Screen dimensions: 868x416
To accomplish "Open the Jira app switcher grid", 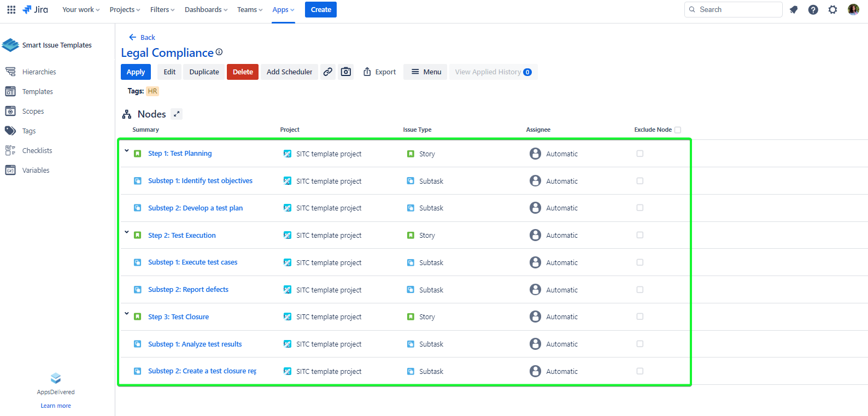I will click(x=11, y=10).
